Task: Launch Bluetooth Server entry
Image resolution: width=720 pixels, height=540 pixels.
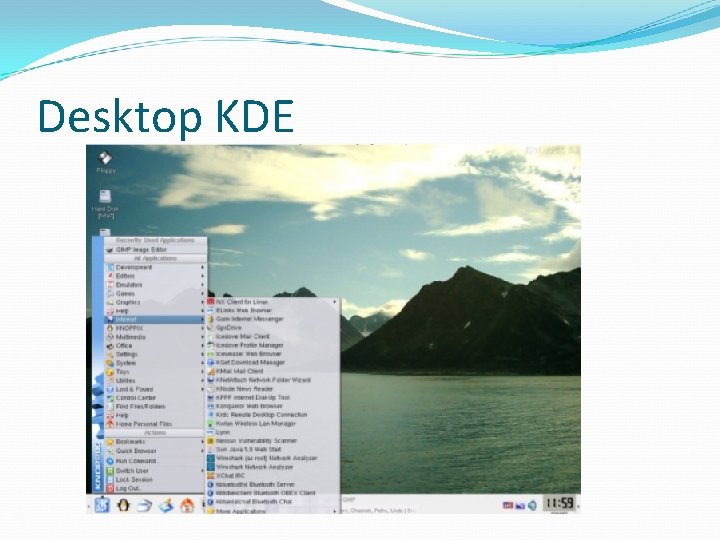Action: click(x=273, y=484)
